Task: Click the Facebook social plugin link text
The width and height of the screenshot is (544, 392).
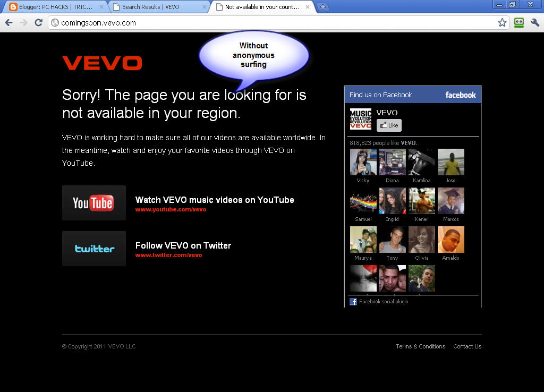Action: point(384,302)
